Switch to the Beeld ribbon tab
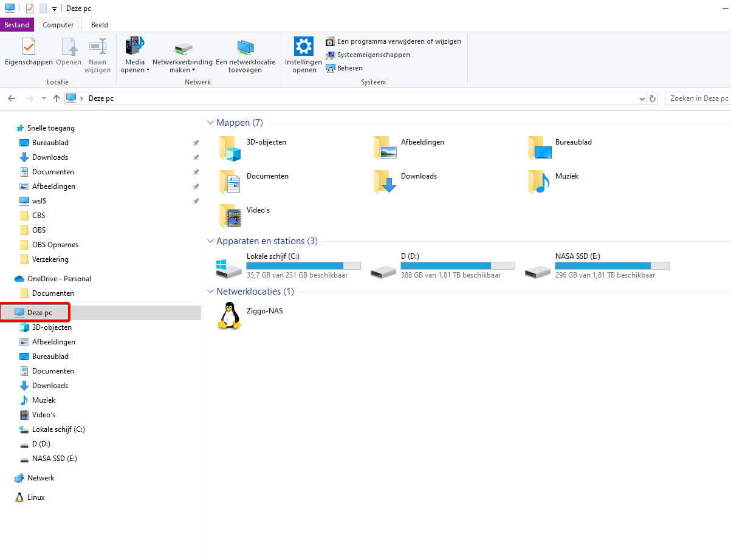Screen dimensions: 731x560 coord(100,25)
